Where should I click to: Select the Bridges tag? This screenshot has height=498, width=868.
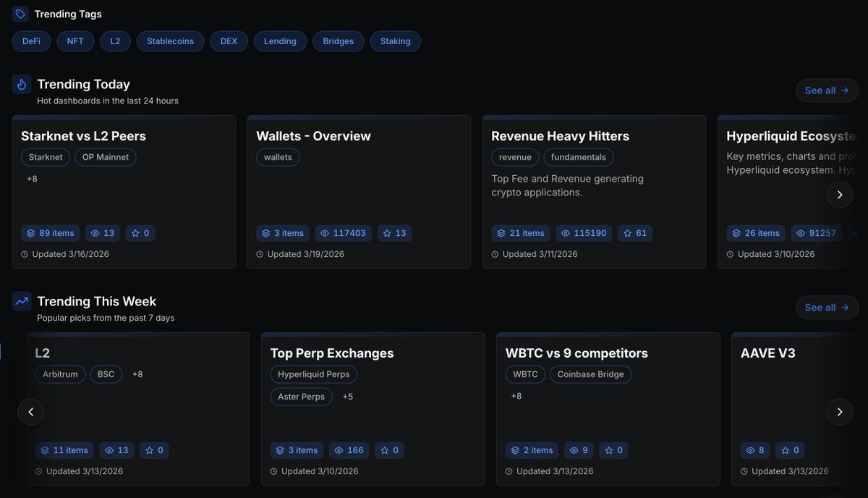coord(338,41)
